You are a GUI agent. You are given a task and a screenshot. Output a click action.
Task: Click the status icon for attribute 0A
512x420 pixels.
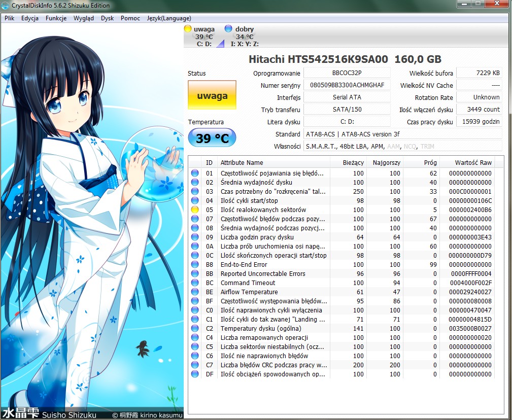(195, 247)
